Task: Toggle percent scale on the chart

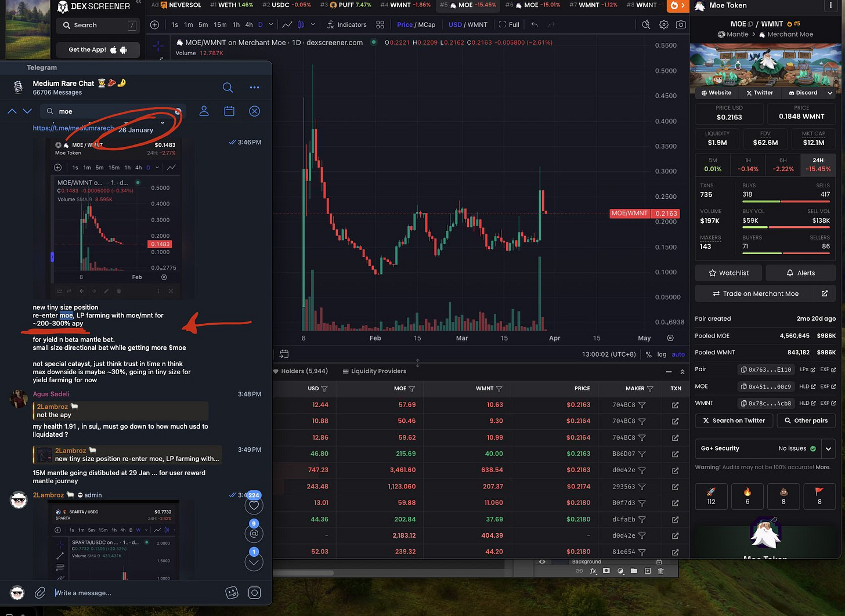Action: click(648, 354)
